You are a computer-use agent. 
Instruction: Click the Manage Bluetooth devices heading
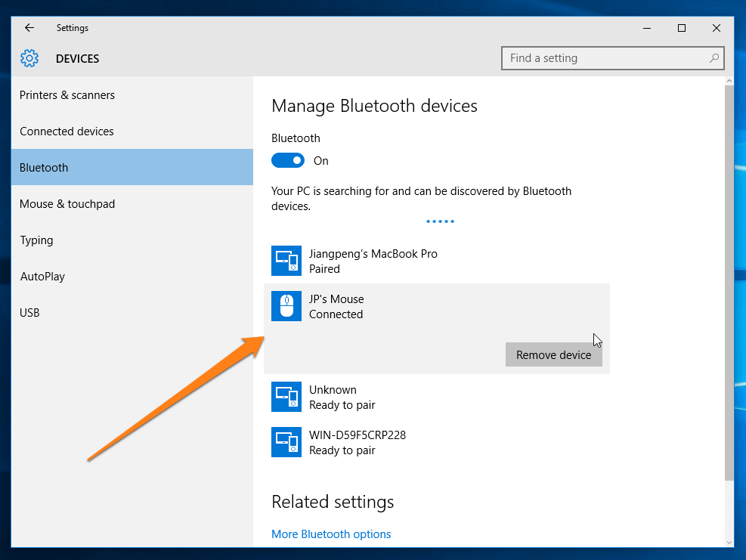click(x=374, y=106)
